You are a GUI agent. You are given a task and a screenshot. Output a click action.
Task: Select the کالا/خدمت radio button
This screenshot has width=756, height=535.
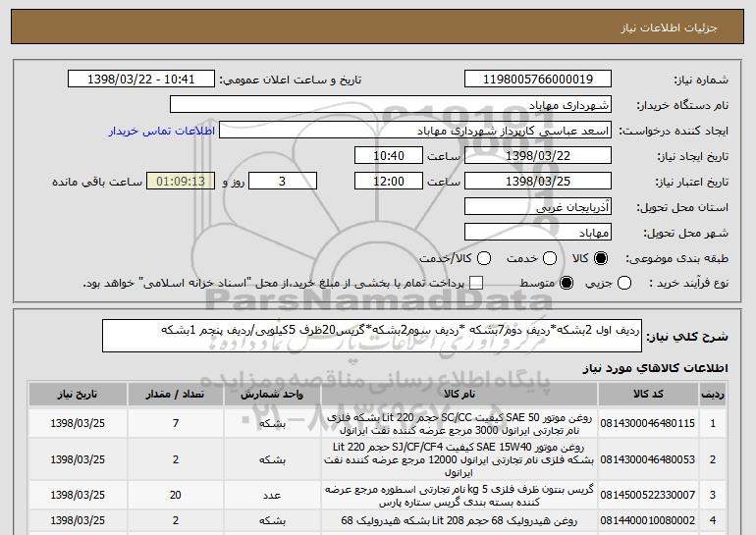[484, 259]
